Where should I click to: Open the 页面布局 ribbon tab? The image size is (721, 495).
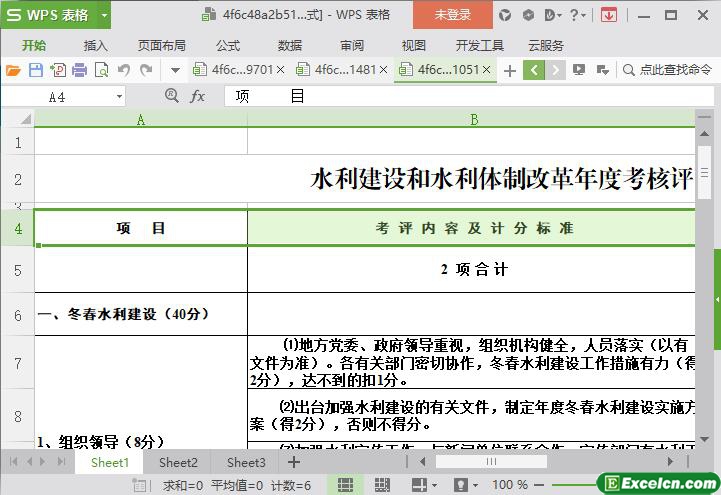coord(161,45)
